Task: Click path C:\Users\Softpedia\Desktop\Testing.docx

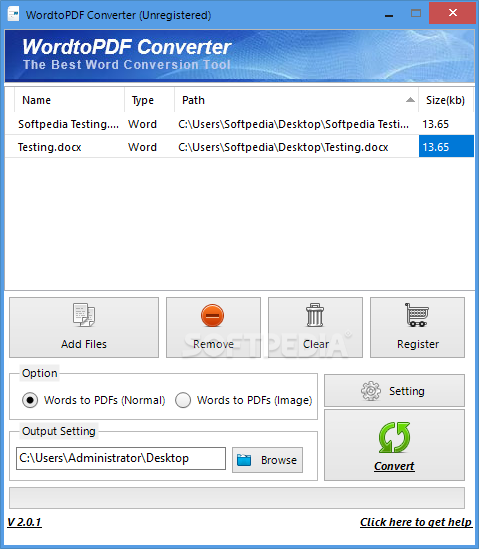Action: pyautogui.click(x=283, y=147)
